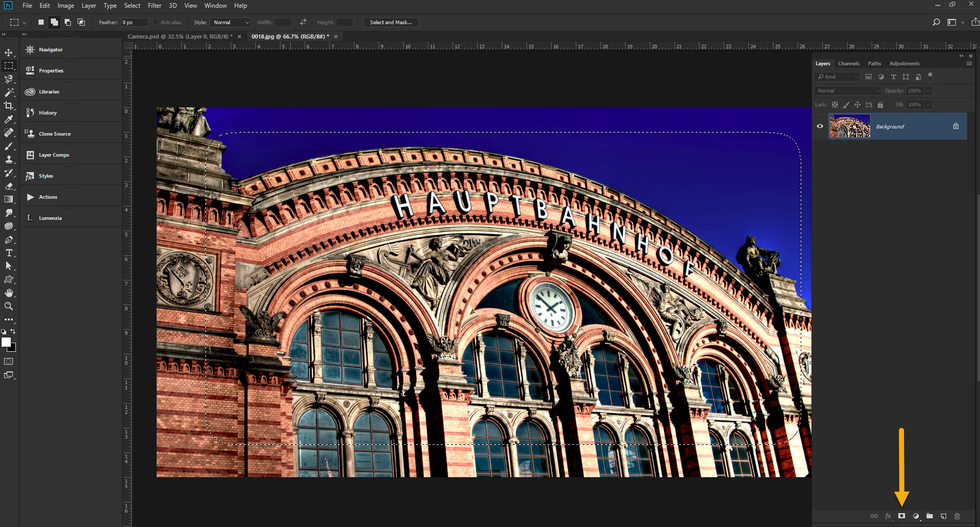Hide the Background layer with eye icon

point(820,126)
